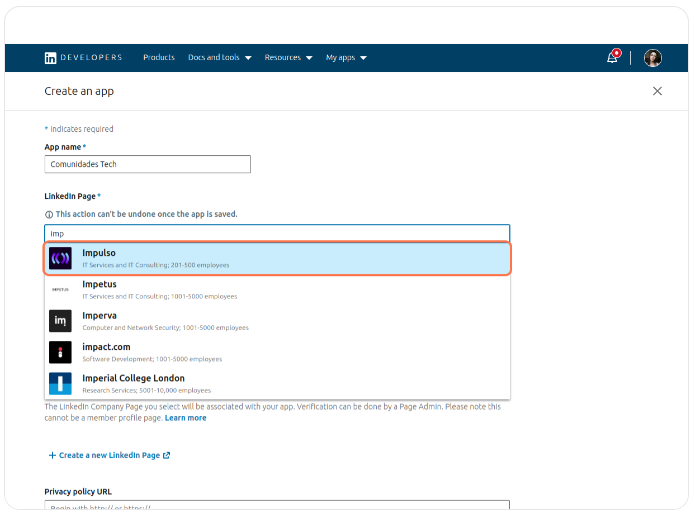
Task: Open the Learn more link
Action: (185, 418)
